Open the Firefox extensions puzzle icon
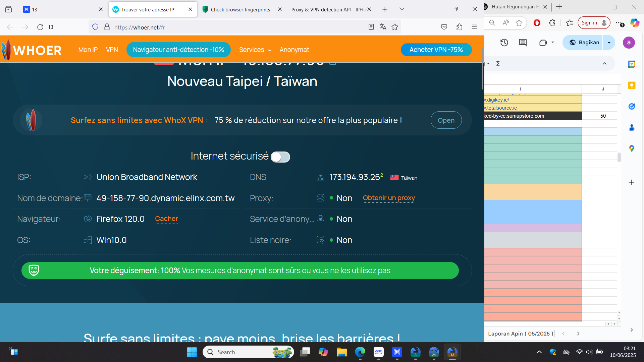The height and width of the screenshot is (362, 644). pyautogui.click(x=459, y=27)
